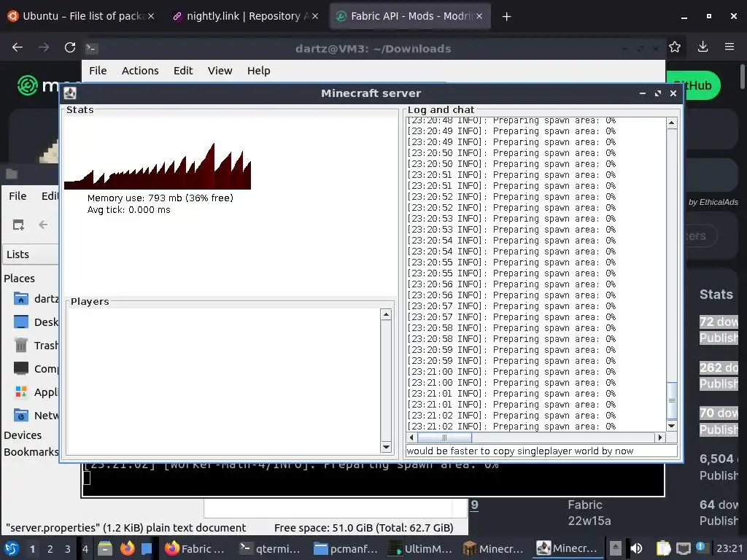This screenshot has width=747, height=560.
Task: Select Network in the Places list
Action: tap(36, 415)
